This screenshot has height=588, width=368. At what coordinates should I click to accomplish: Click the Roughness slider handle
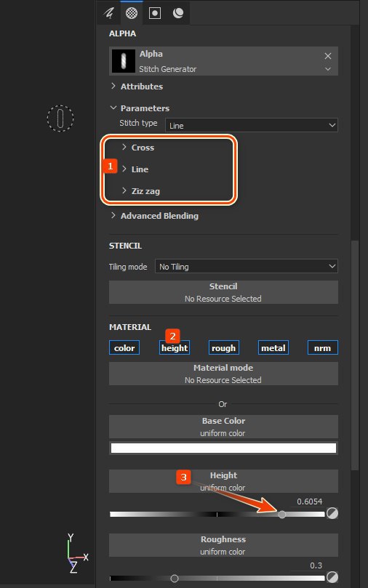[174, 579]
